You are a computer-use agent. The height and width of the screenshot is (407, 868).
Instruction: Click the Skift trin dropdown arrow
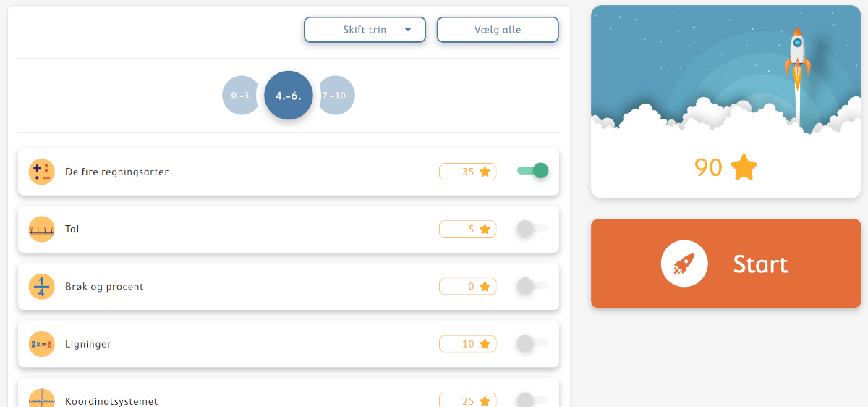(x=408, y=30)
